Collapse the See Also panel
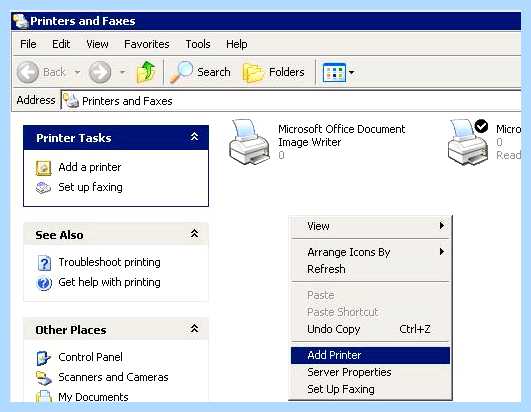The height and width of the screenshot is (412, 531). (194, 234)
